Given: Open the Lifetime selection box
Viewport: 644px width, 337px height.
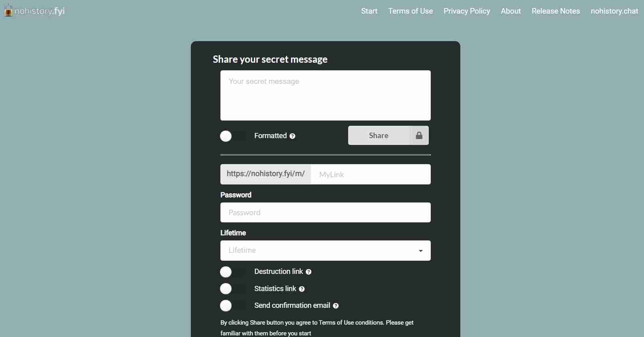Looking at the screenshot, I should 325,250.
